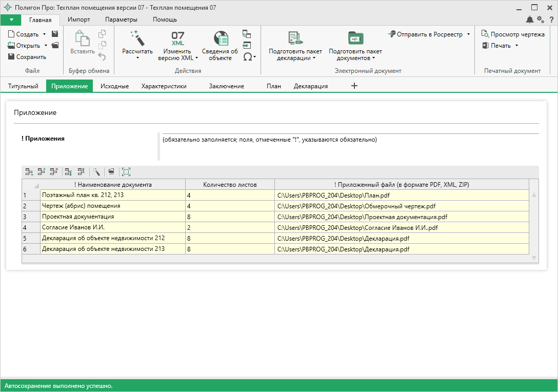Expand the Создать dropdown arrow
This screenshot has width=558, height=392.
[x=45, y=34]
